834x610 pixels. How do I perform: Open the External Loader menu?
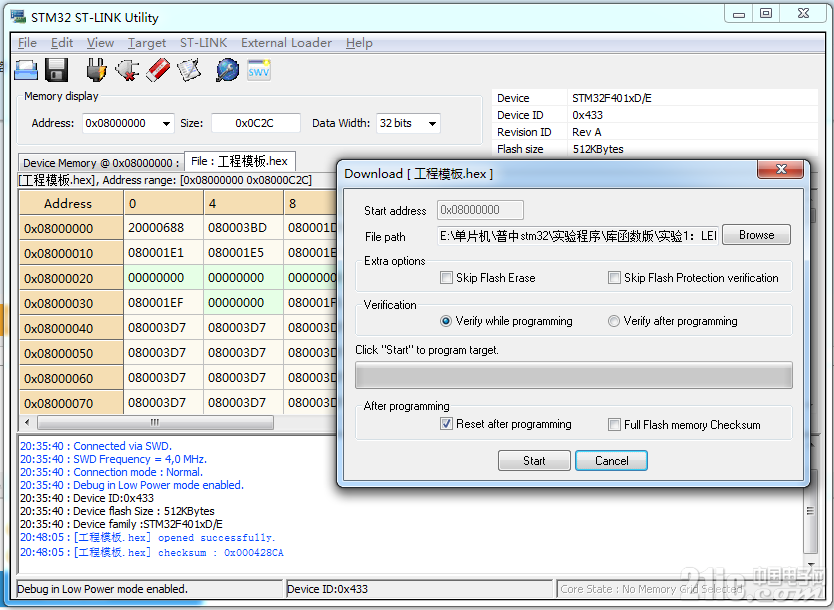(286, 43)
